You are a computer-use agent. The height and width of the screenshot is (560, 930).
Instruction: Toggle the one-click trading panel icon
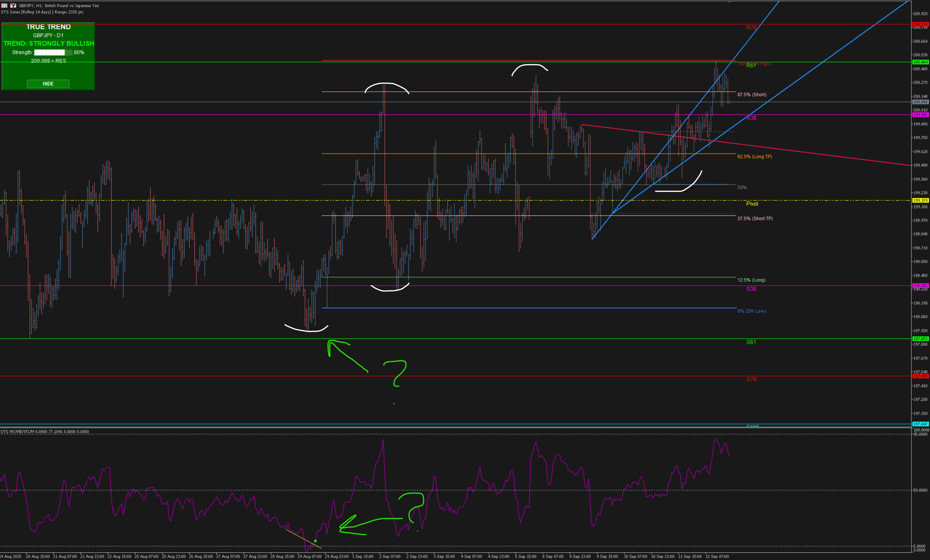[x=13, y=5]
